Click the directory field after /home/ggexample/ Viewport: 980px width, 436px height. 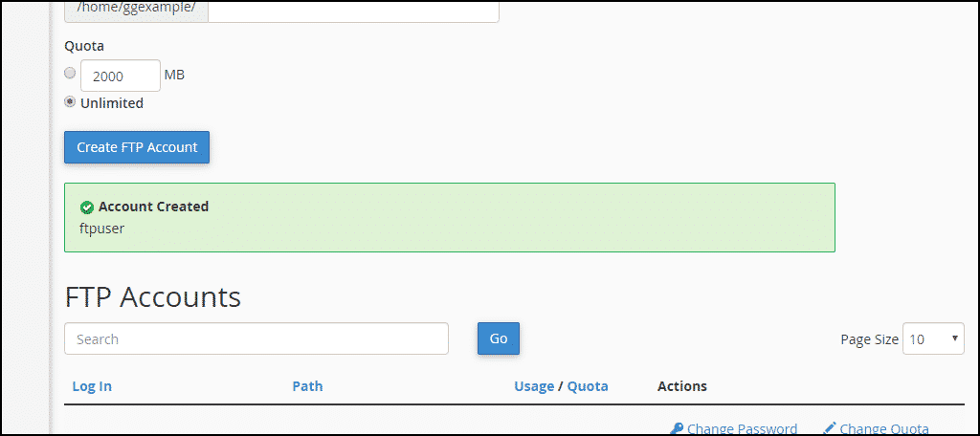pyautogui.click(x=353, y=11)
